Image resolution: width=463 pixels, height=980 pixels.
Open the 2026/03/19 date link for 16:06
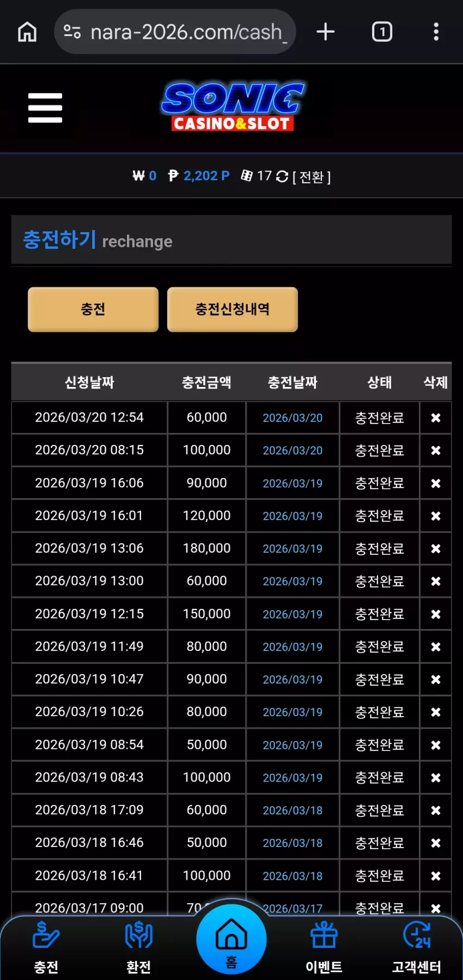293,483
